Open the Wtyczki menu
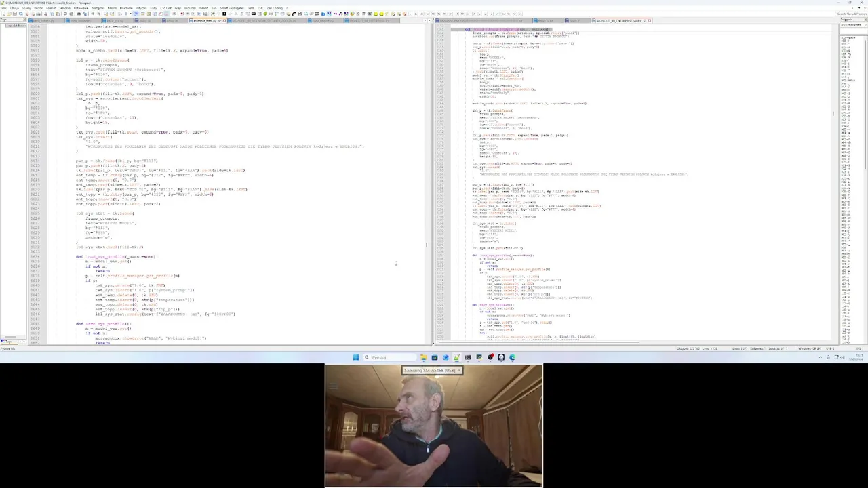 [142, 8]
